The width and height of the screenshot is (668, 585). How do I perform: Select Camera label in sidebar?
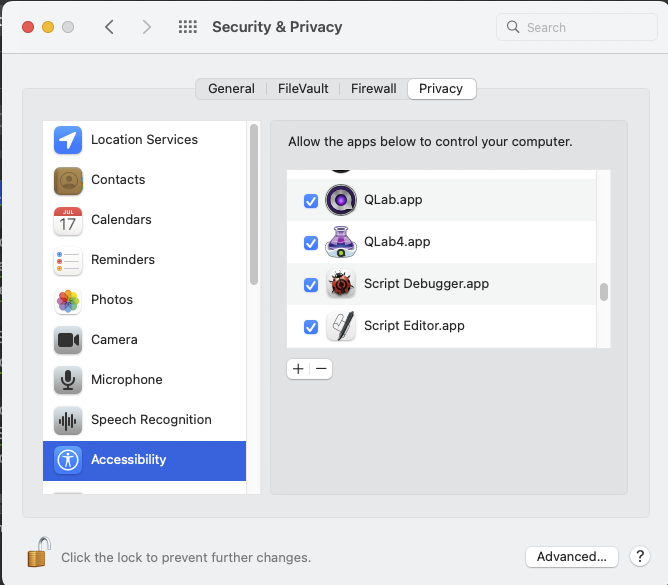point(114,340)
